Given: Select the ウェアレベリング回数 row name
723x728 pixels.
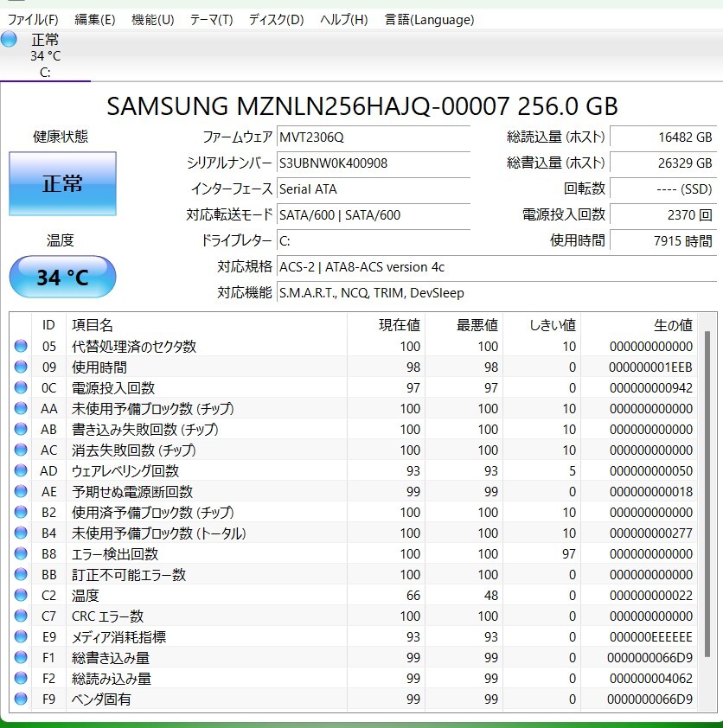Looking at the screenshot, I should pyautogui.click(x=125, y=471).
